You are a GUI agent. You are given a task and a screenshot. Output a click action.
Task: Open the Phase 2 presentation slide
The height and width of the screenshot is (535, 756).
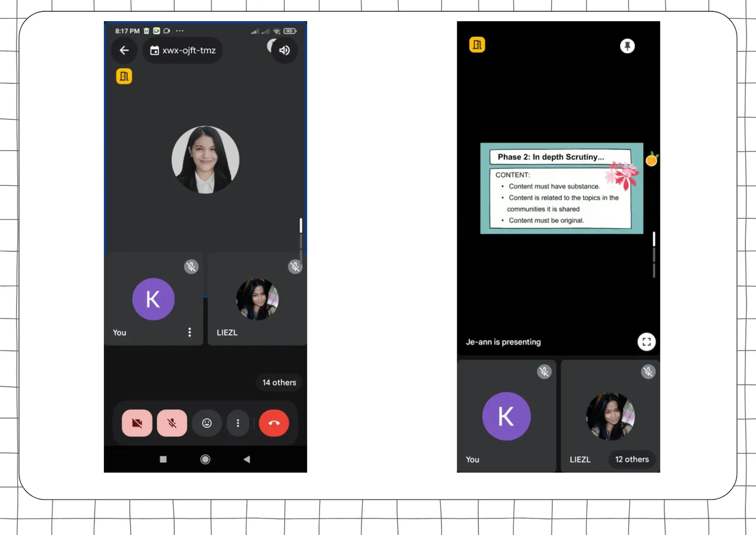tap(562, 189)
